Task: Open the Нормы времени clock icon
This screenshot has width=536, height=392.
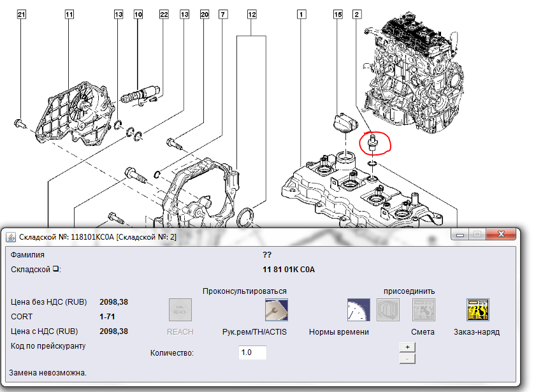Action: pos(359,310)
